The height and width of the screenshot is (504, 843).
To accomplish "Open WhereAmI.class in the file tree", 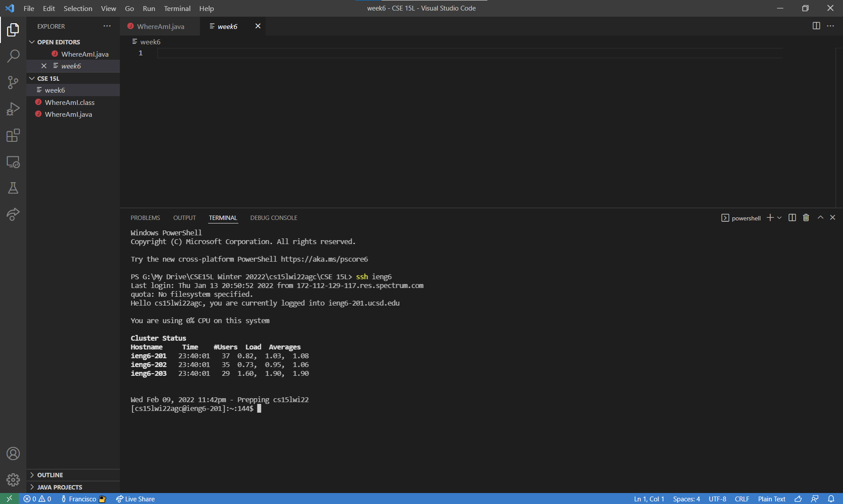I will [x=73, y=102].
